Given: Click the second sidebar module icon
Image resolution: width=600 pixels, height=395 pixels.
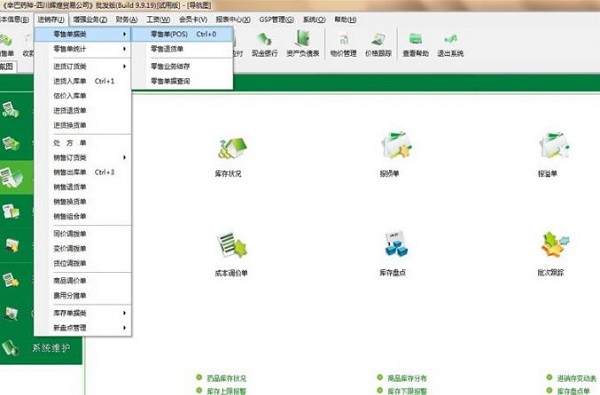Looking at the screenshot, I should pos(11,144).
